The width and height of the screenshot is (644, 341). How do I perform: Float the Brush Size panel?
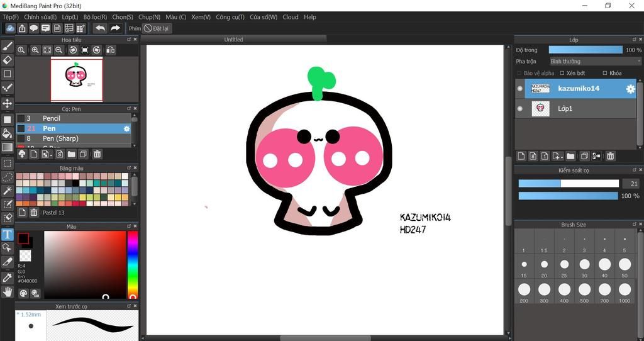pyautogui.click(x=635, y=225)
